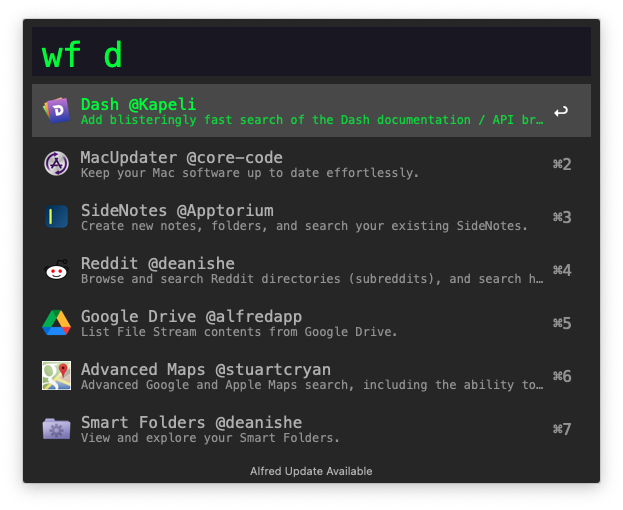The width and height of the screenshot is (623, 510).
Task: Select the Dash @Kapeli result
Action: point(138,104)
